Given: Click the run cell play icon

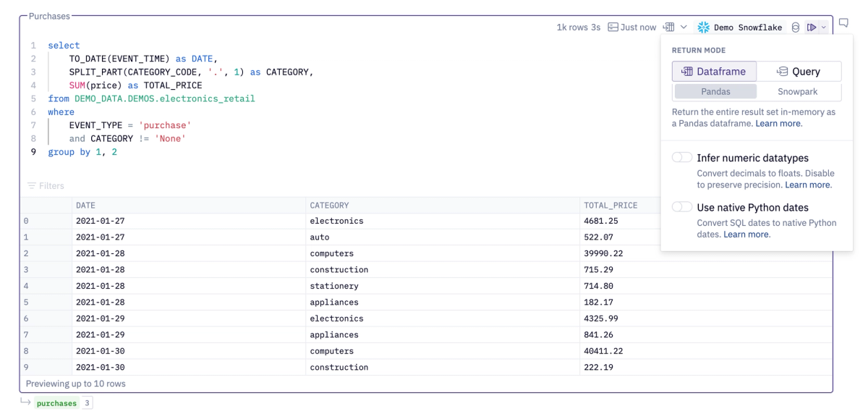Looking at the screenshot, I should 812,28.
